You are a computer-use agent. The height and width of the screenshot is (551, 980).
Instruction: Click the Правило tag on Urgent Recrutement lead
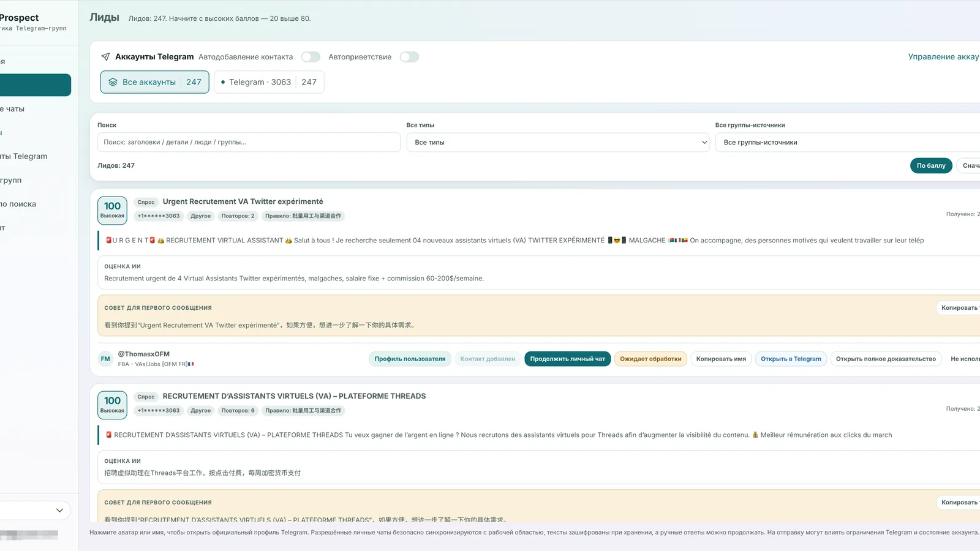pyautogui.click(x=303, y=216)
